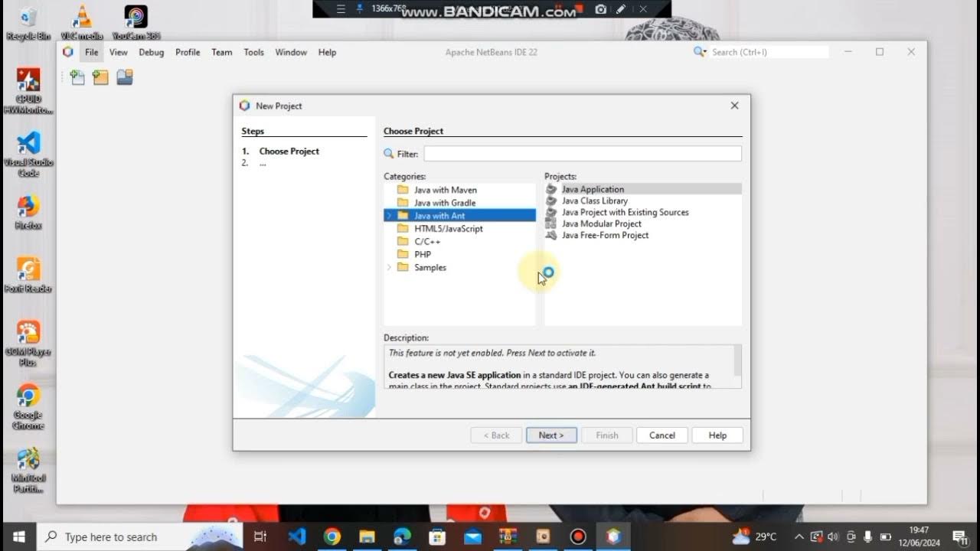
Task: Click the Bandicam recorder taskbar icon
Action: pos(578,536)
